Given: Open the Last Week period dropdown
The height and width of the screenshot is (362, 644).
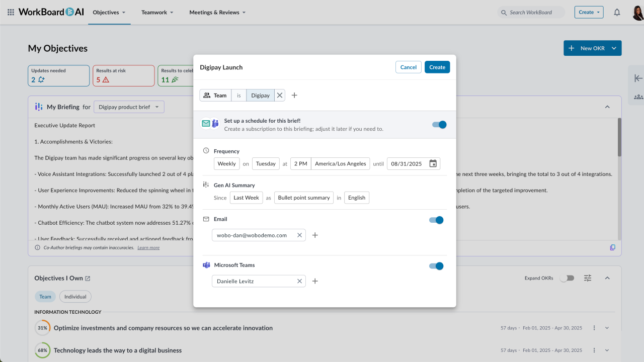Looking at the screenshot, I should point(247,198).
